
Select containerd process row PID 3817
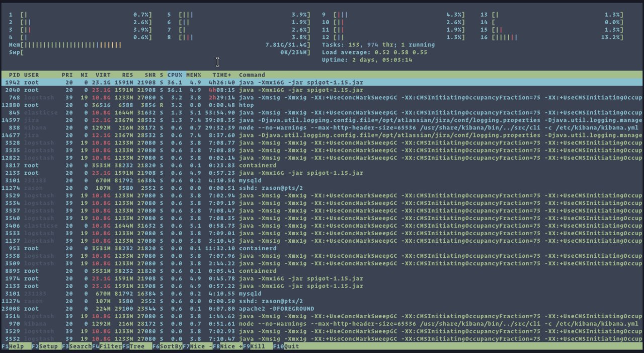coord(322,165)
